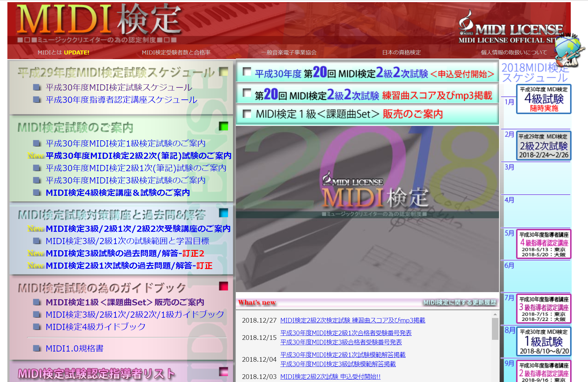The height and width of the screenshot is (382, 588).
Task: Open 平成30年度指導者認定講座スケジュール link
Action: point(121,100)
